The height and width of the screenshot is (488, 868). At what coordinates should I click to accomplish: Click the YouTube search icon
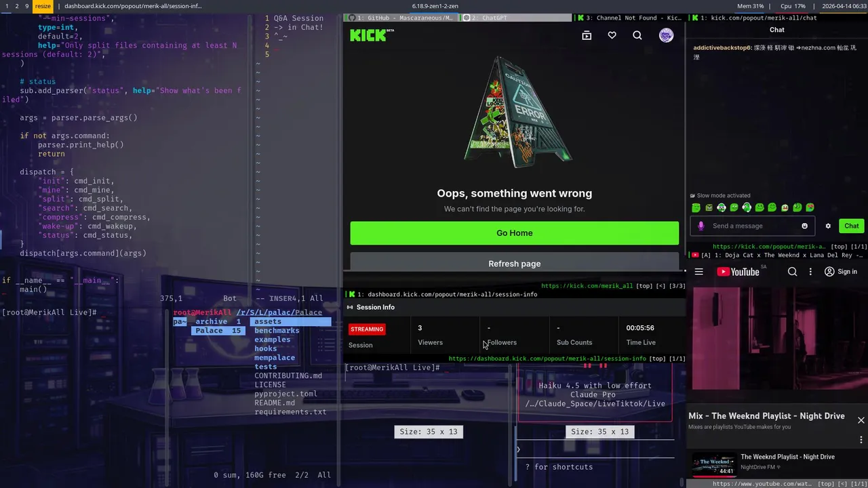(x=792, y=272)
